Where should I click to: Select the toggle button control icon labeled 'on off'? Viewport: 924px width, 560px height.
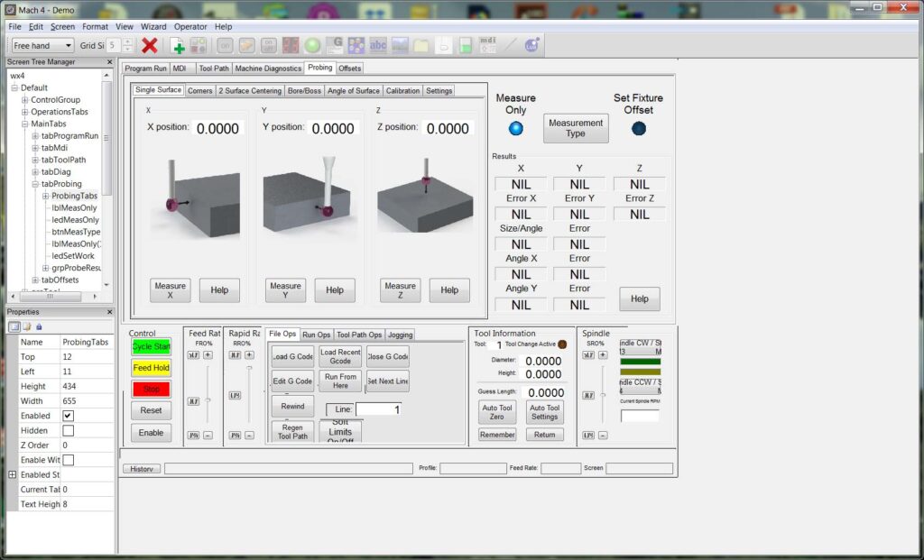click(268, 45)
